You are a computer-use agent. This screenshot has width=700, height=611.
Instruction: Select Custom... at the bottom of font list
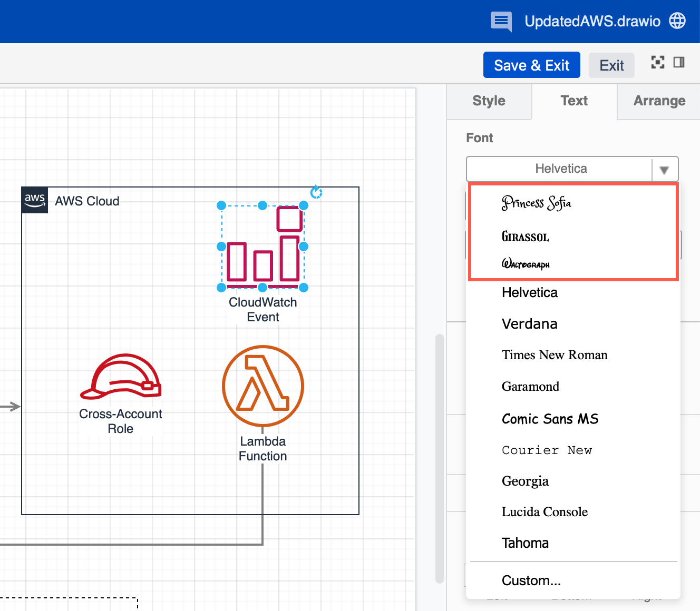(531, 580)
